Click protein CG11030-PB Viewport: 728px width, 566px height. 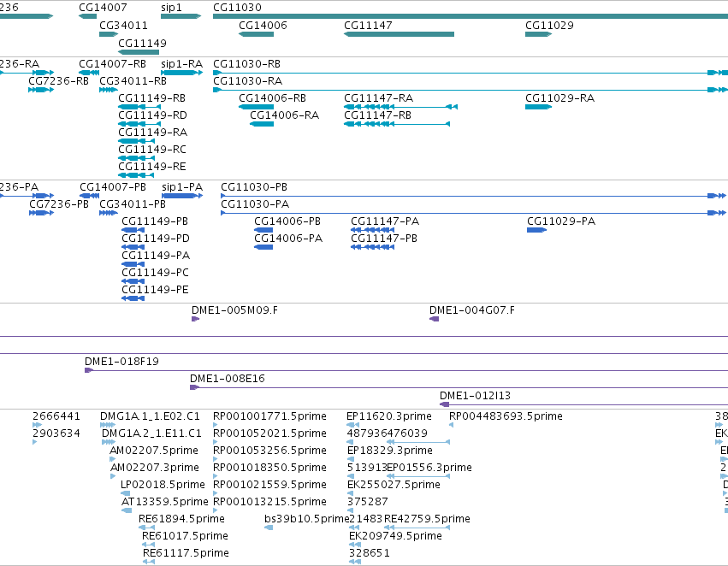254,187
